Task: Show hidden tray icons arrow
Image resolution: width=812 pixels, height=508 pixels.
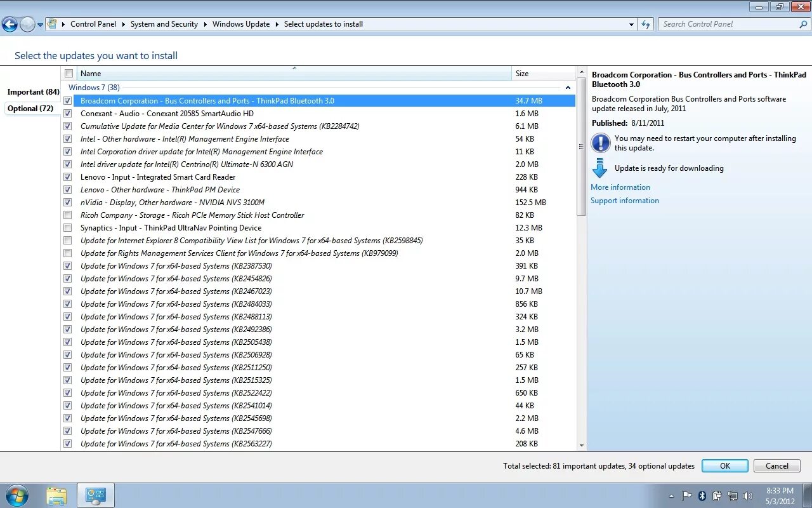Action: (671, 496)
